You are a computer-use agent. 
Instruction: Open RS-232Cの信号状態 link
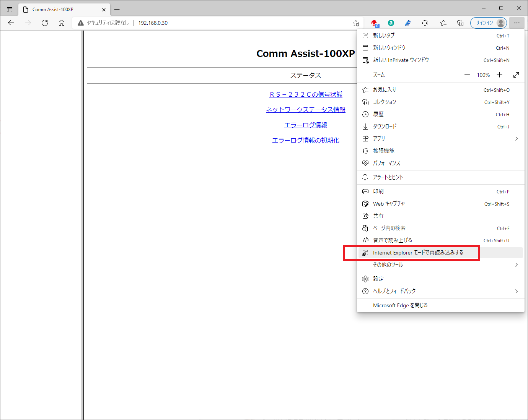[x=306, y=94]
